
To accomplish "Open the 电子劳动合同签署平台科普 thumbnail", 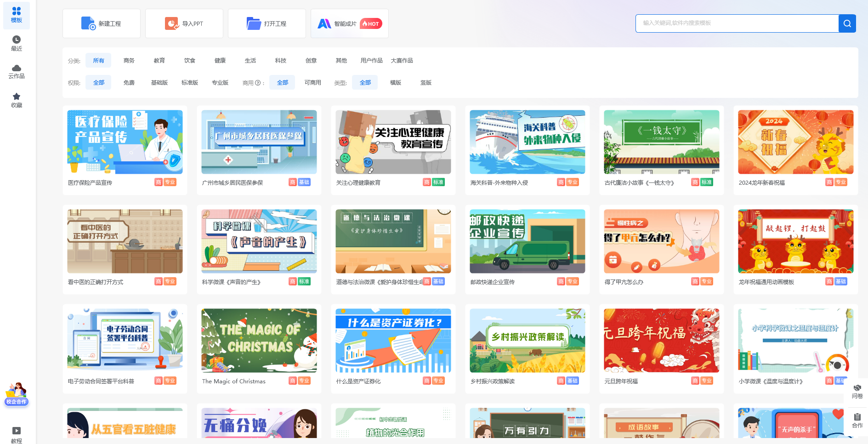I will coord(125,341).
